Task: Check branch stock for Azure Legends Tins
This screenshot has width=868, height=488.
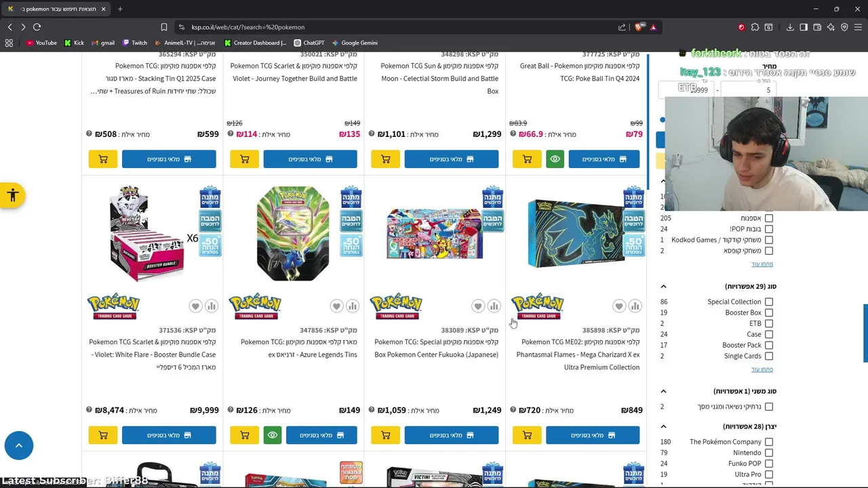Action: tap(321, 435)
